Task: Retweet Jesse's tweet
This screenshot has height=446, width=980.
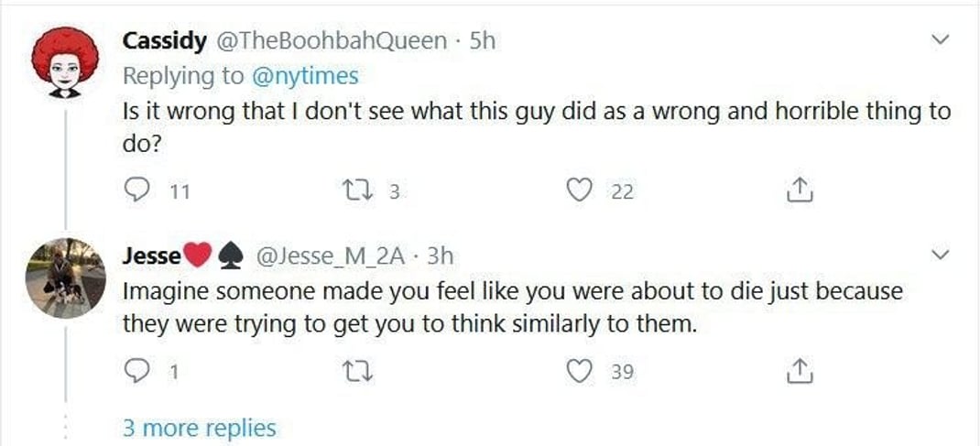Action: coord(352,372)
